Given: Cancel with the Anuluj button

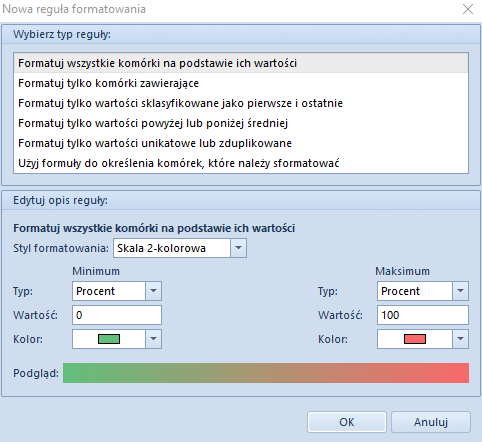Looking at the screenshot, I should pyautogui.click(x=431, y=422).
